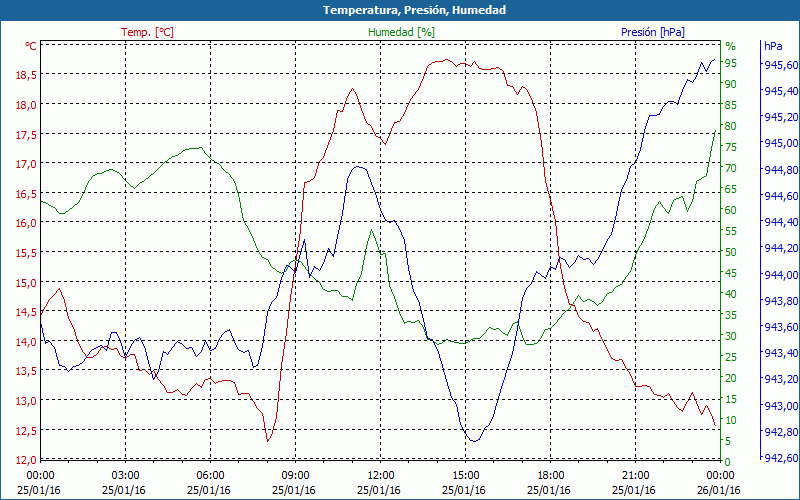
Task: Click the 943,60 pressure tick label
Action: point(781,327)
